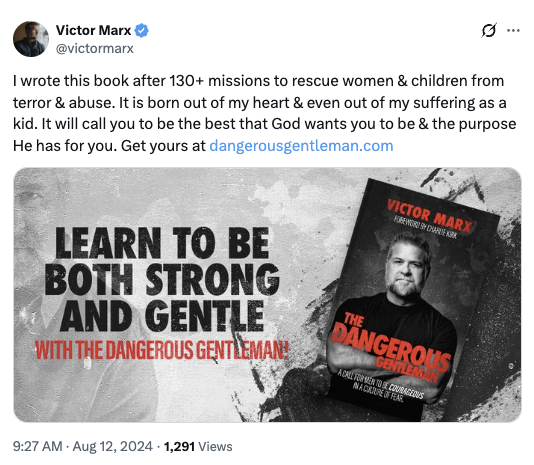Open the @victormarx handle link
The width and height of the screenshot is (534, 465).
95,49
